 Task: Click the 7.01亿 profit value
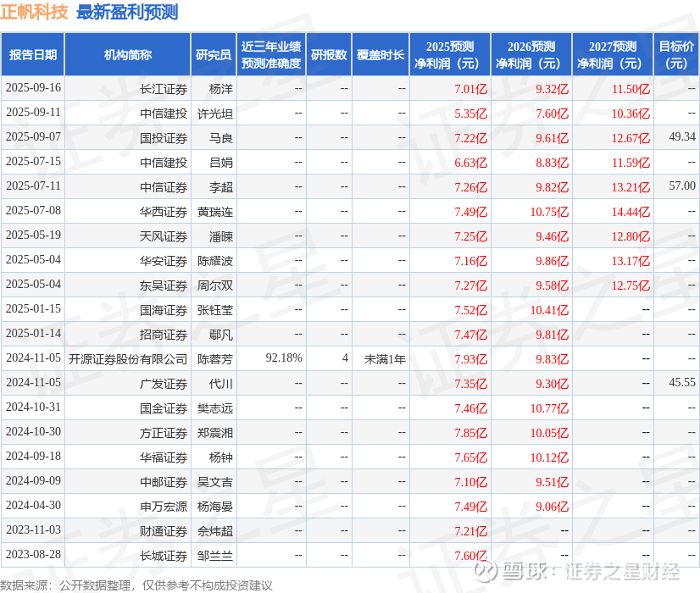pos(470,89)
